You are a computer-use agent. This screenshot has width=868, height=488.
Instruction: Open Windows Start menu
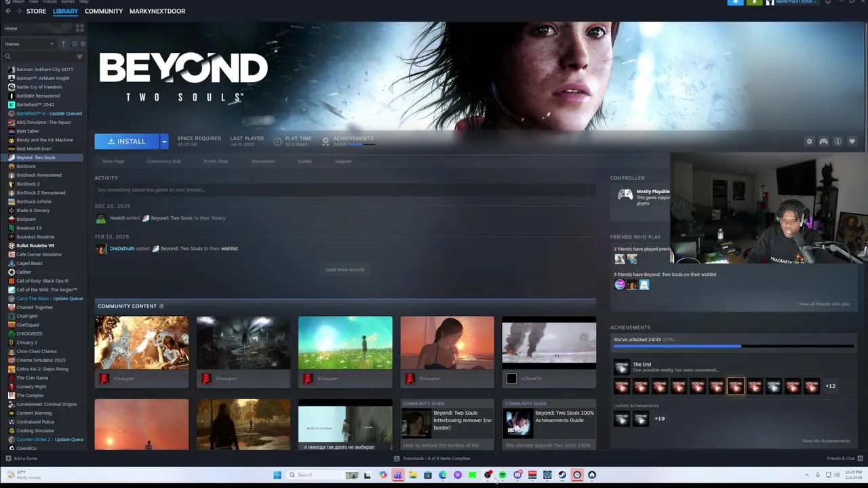(277, 475)
